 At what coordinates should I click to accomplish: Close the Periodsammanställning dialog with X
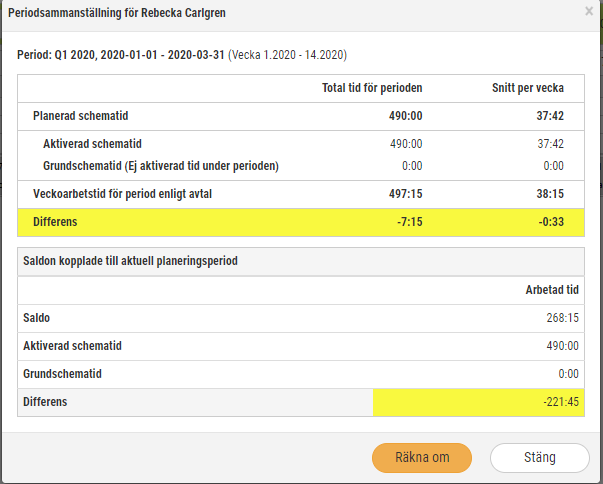(x=589, y=12)
